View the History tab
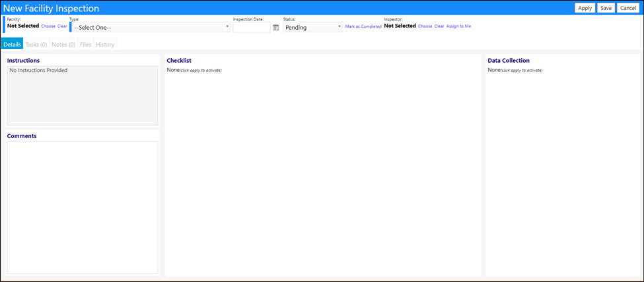644x282 pixels. coord(105,44)
